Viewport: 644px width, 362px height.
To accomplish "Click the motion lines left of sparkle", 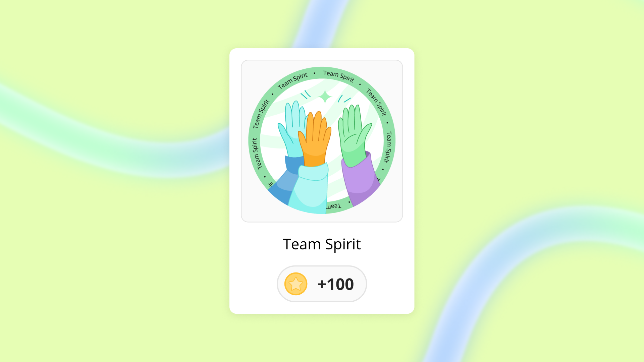I will [306, 95].
